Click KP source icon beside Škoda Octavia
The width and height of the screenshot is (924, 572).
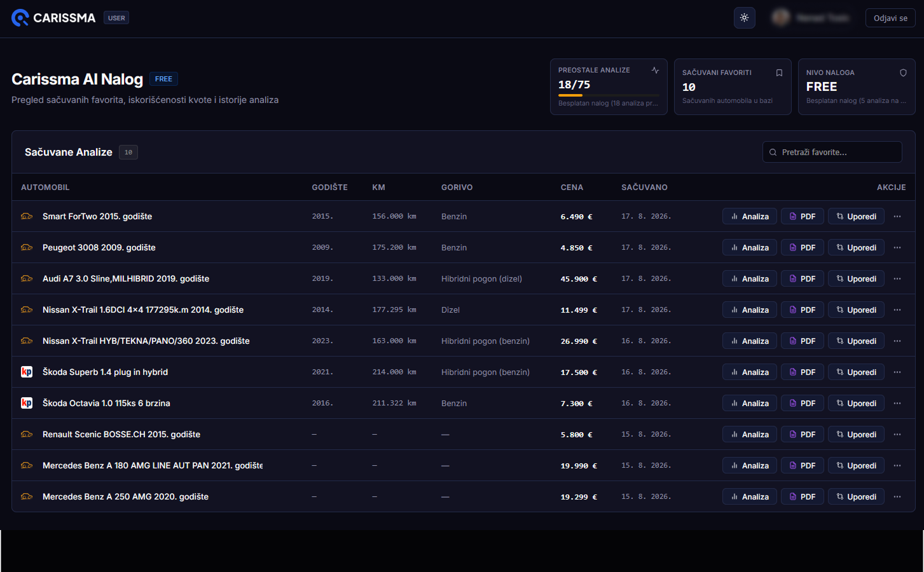[27, 404]
